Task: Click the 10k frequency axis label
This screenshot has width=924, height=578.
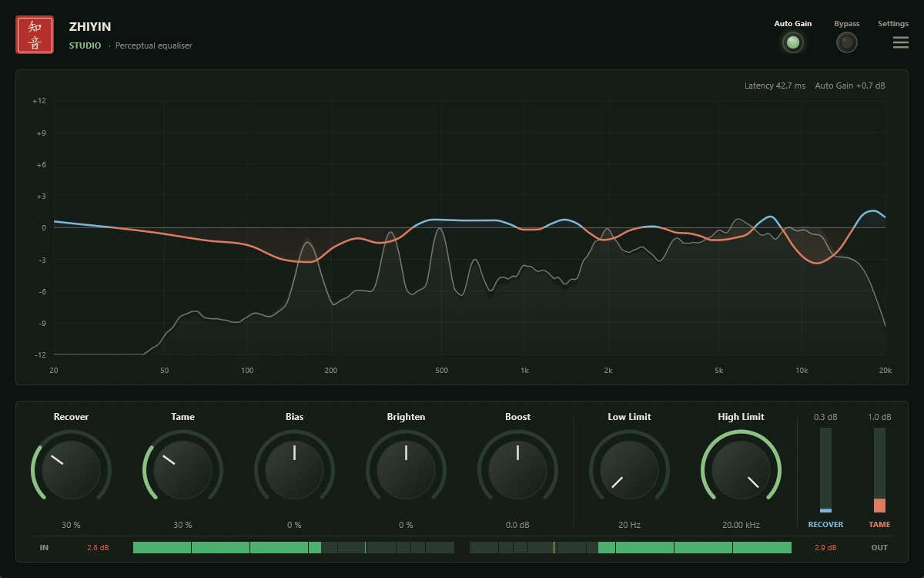Action: coord(802,371)
